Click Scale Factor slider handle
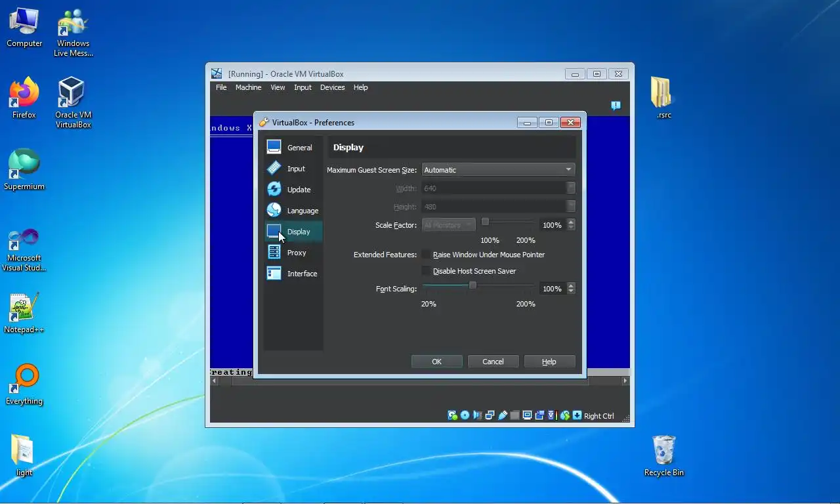 coord(485,222)
